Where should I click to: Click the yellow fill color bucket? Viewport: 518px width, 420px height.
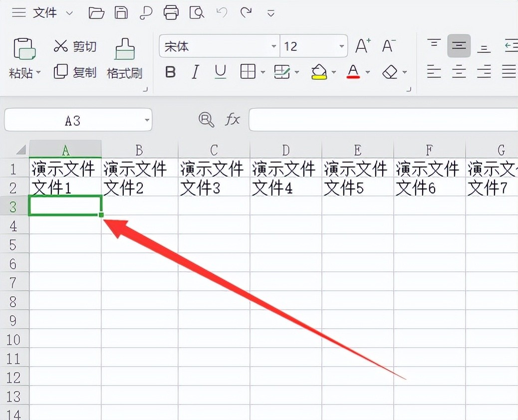click(x=319, y=72)
